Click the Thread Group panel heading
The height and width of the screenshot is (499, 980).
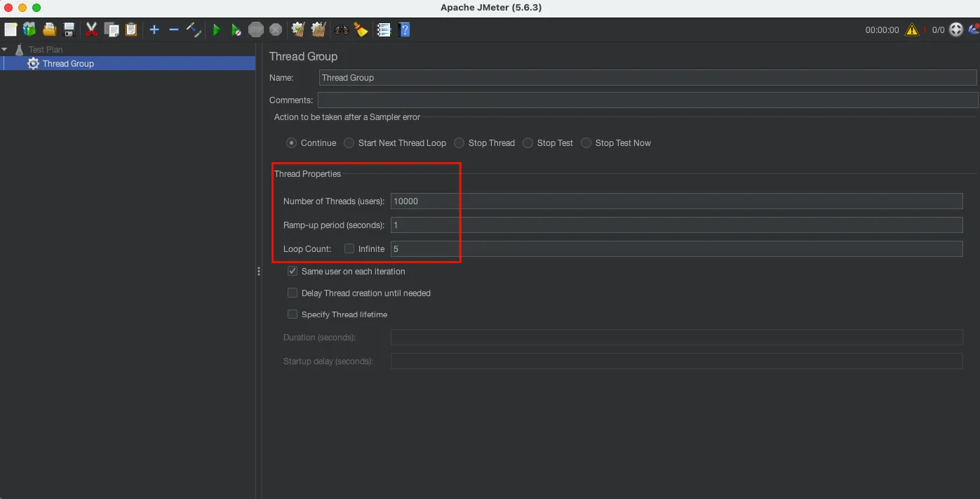pyautogui.click(x=303, y=56)
